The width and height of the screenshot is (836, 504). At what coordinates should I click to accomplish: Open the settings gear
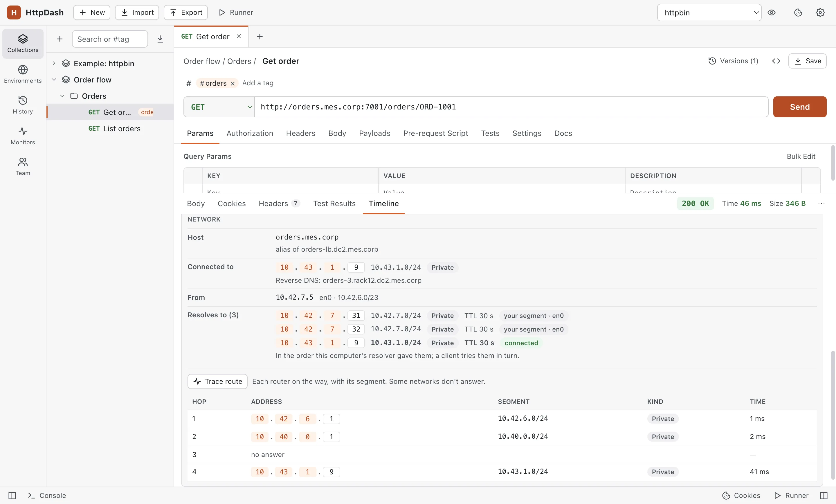[x=820, y=12]
